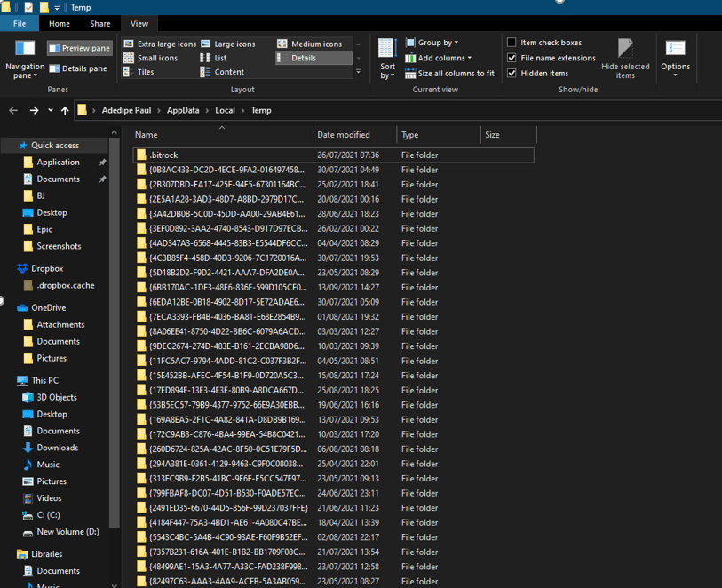
Task: Enable Item check boxes
Action: click(512, 43)
